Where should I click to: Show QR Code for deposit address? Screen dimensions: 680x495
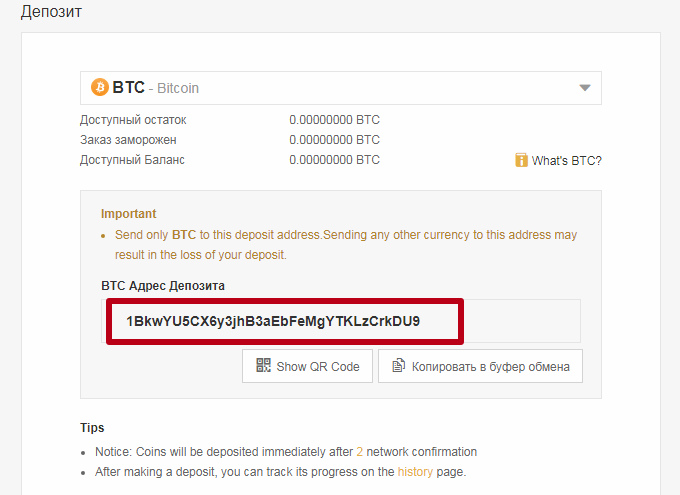coord(307,366)
